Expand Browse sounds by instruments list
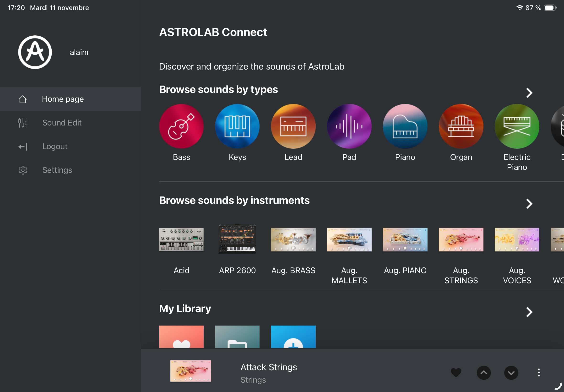The height and width of the screenshot is (392, 564). 529,204
